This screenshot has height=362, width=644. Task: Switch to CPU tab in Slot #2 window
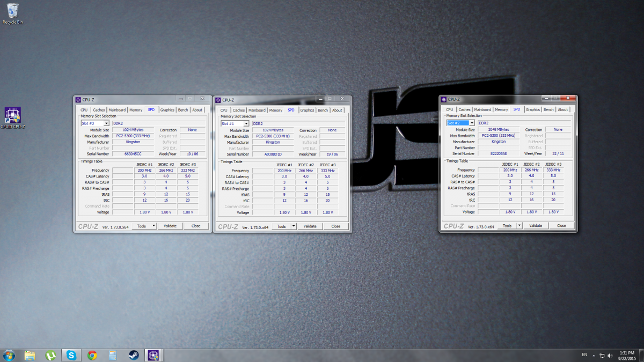450,109
